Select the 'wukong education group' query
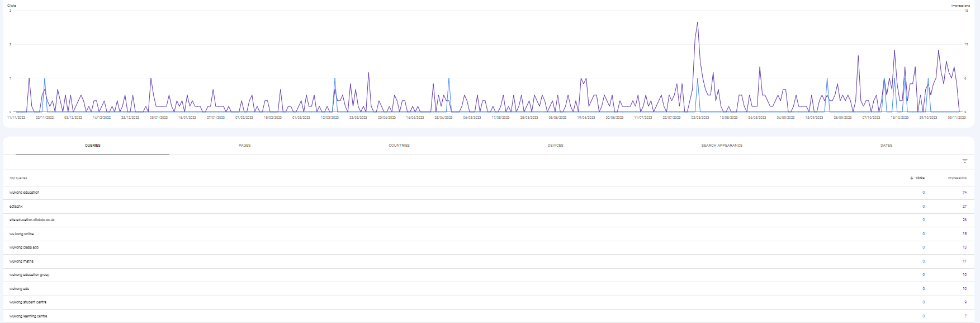 click(30, 275)
